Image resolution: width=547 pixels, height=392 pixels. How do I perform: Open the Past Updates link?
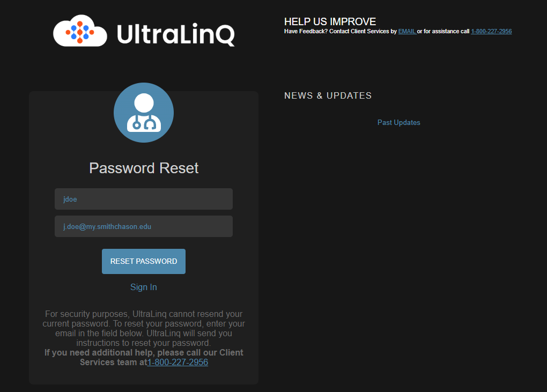coord(399,122)
